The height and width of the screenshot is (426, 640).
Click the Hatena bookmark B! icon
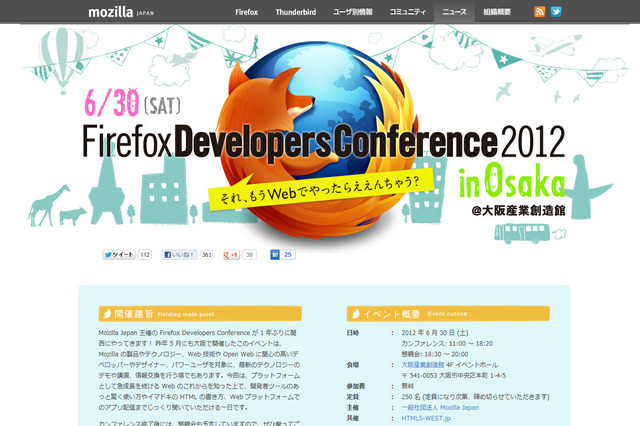[275, 255]
